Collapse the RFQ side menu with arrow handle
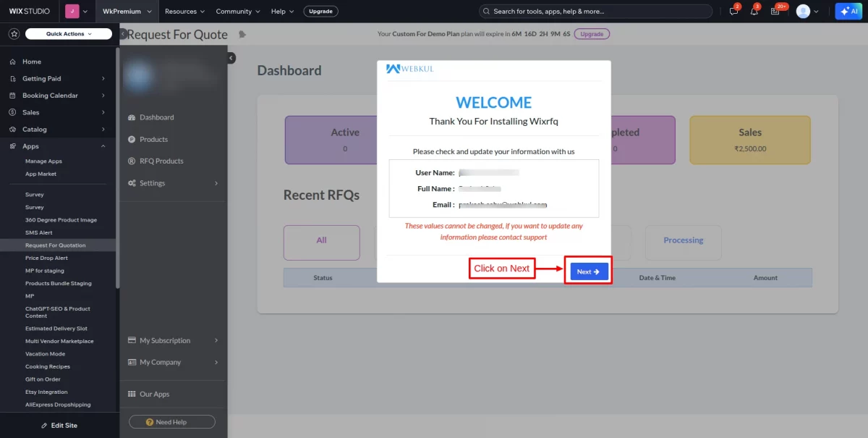 tap(231, 58)
